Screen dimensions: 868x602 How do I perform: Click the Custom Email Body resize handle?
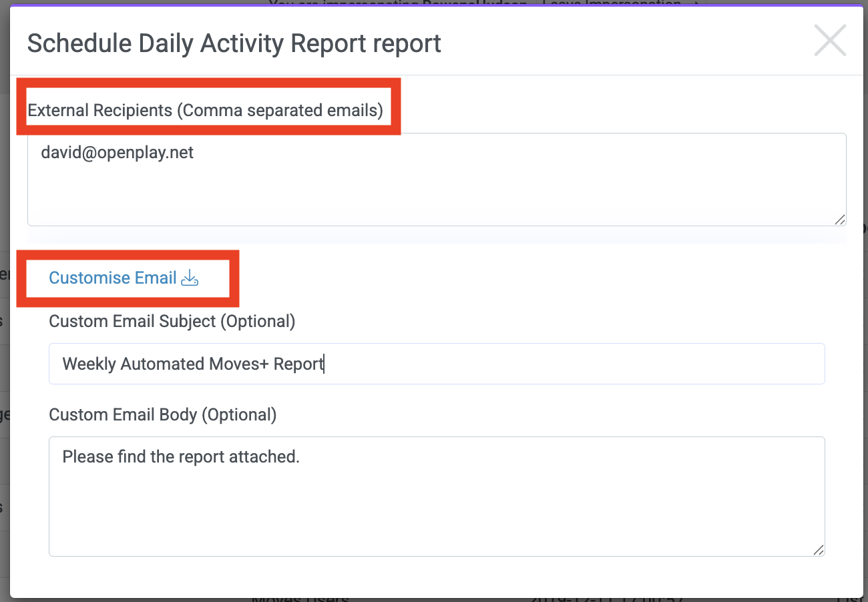point(819,550)
